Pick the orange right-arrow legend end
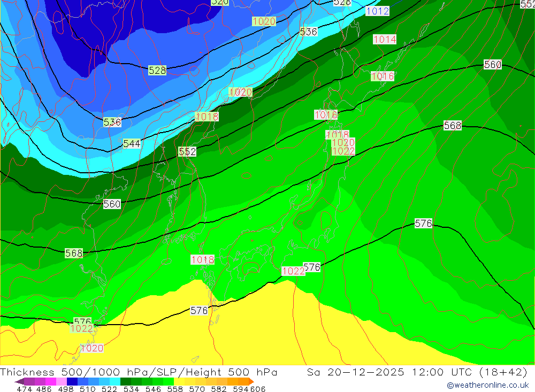The image size is (535, 392). click(251, 381)
